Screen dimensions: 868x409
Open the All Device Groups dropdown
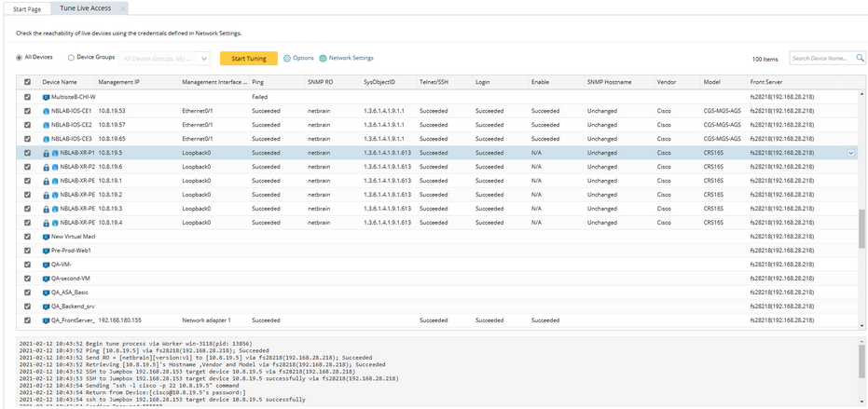[164, 58]
